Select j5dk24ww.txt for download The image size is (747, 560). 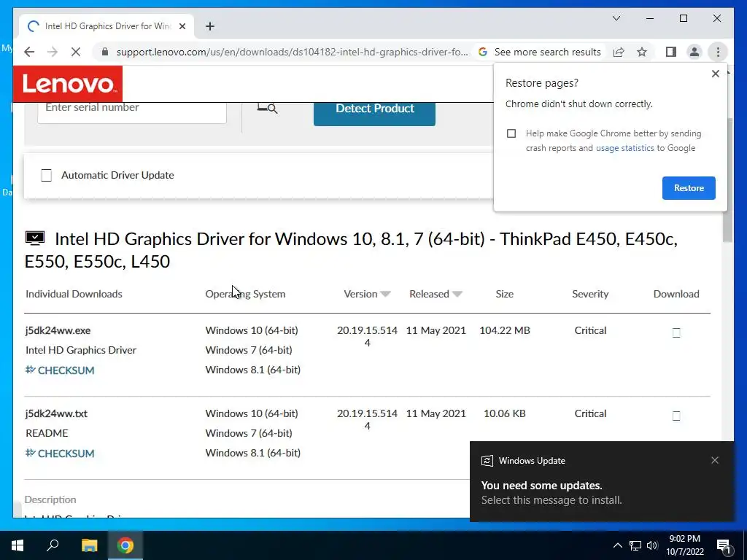[676, 416]
